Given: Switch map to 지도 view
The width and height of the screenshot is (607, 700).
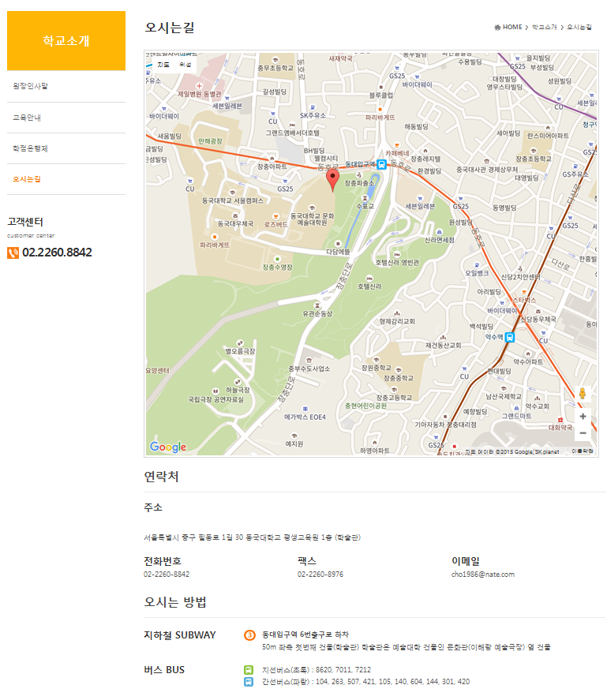Looking at the screenshot, I should point(163,65).
